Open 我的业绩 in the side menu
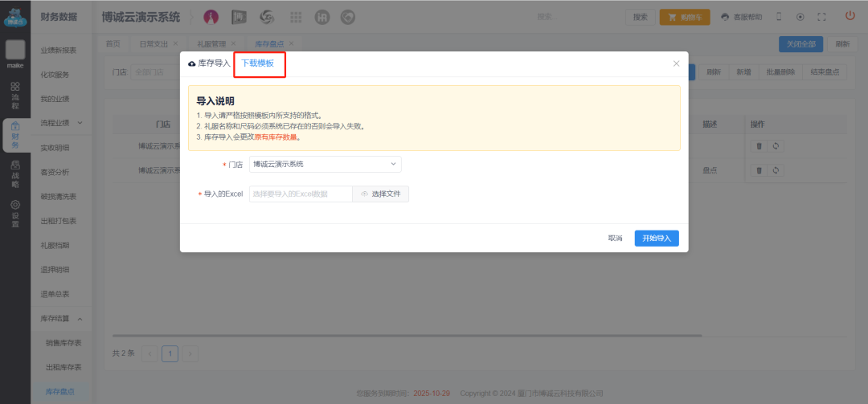The image size is (868, 404). pos(55,99)
